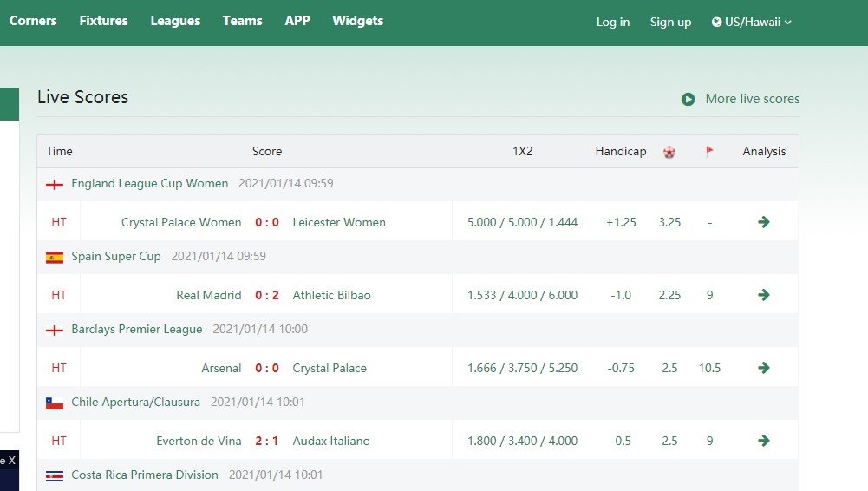Select the Athletic Bilbao team name
This screenshot has width=868, height=491.
(331, 295)
